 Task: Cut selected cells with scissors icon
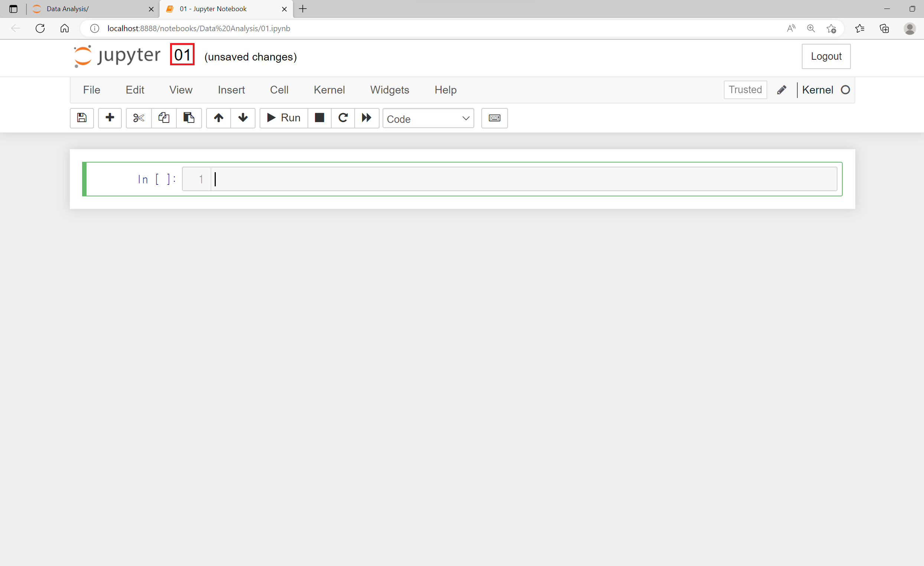pyautogui.click(x=139, y=118)
